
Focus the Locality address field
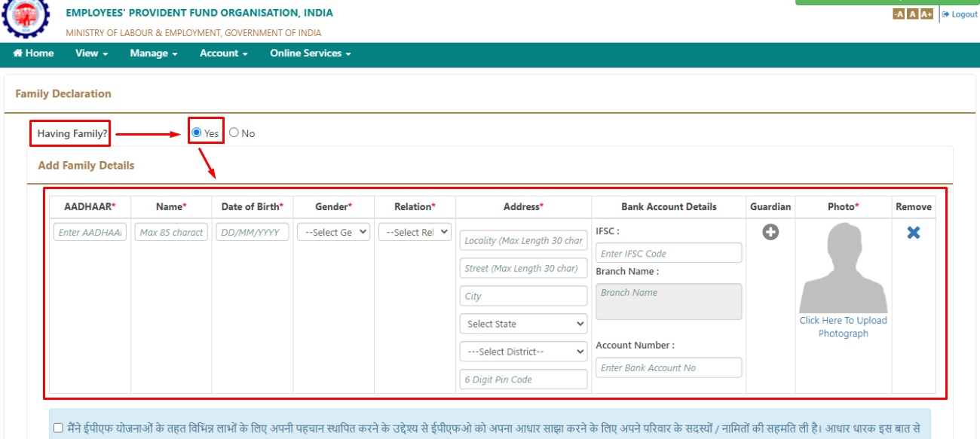coord(523,240)
